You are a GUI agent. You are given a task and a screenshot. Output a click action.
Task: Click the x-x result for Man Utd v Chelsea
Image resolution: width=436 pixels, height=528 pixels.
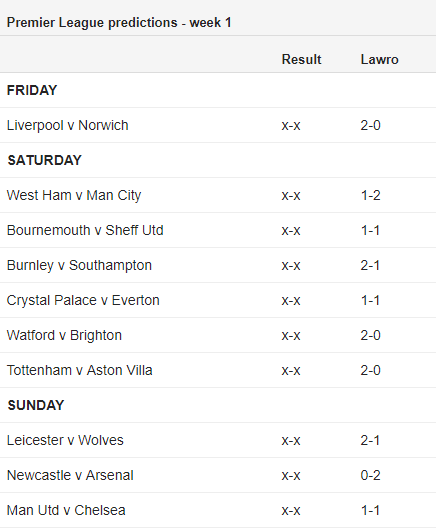tap(291, 511)
